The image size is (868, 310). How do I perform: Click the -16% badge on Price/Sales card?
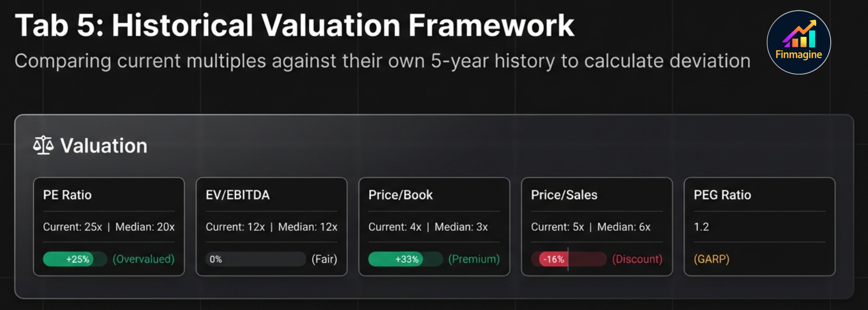pos(553,259)
